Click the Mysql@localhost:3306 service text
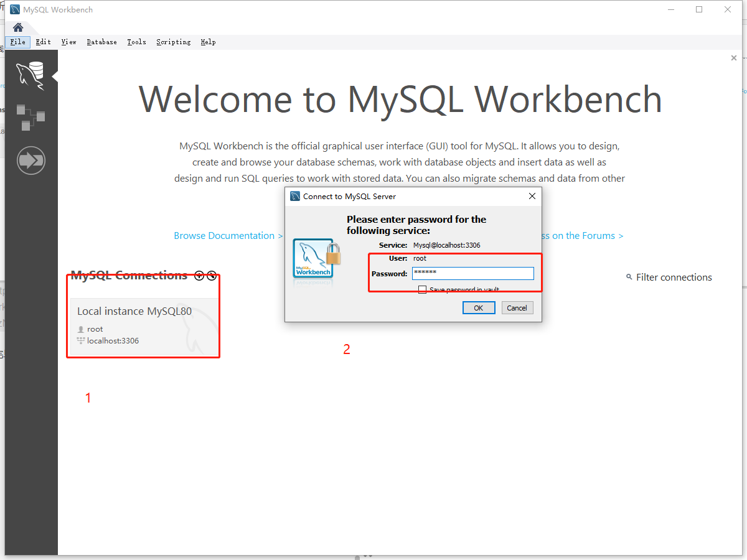Screen dimensions: 747x560 [447, 245]
